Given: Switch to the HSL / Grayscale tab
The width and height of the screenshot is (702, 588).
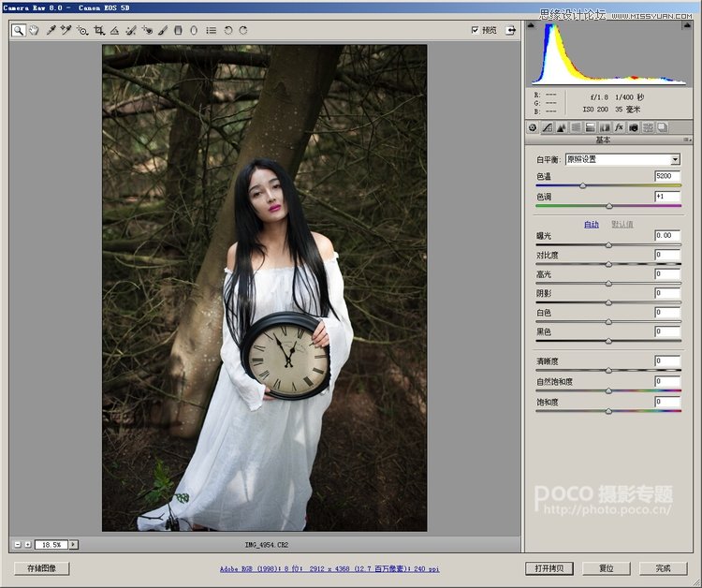Looking at the screenshot, I should pyautogui.click(x=576, y=127).
